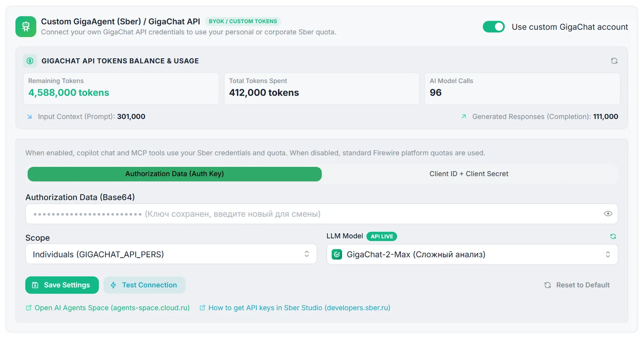Focus the Authorization Data Base64 field

point(322,214)
